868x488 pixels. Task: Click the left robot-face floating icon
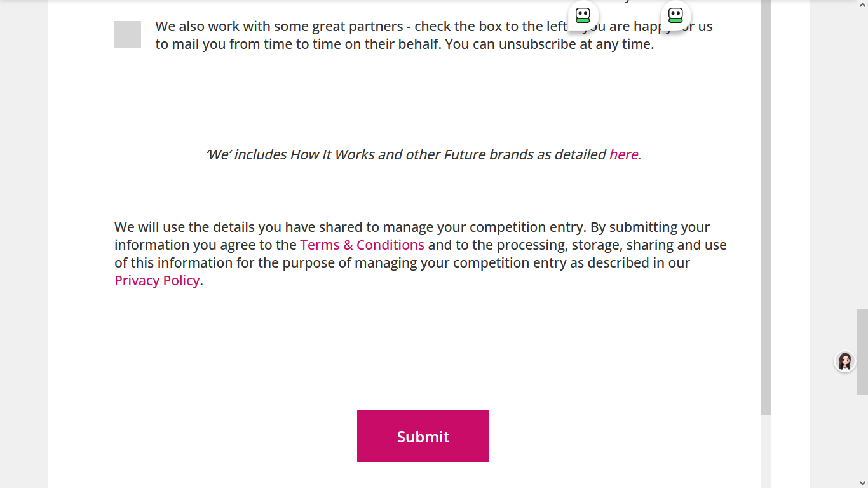coord(583,15)
